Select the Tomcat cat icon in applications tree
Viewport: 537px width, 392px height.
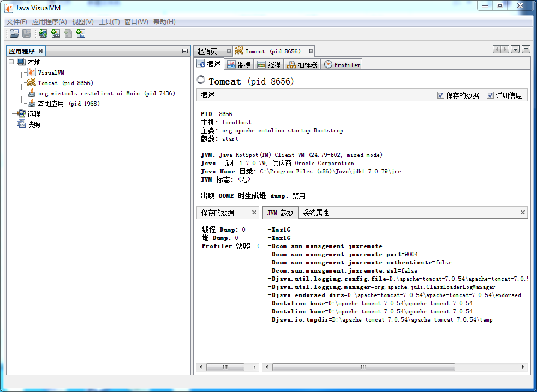click(x=32, y=82)
